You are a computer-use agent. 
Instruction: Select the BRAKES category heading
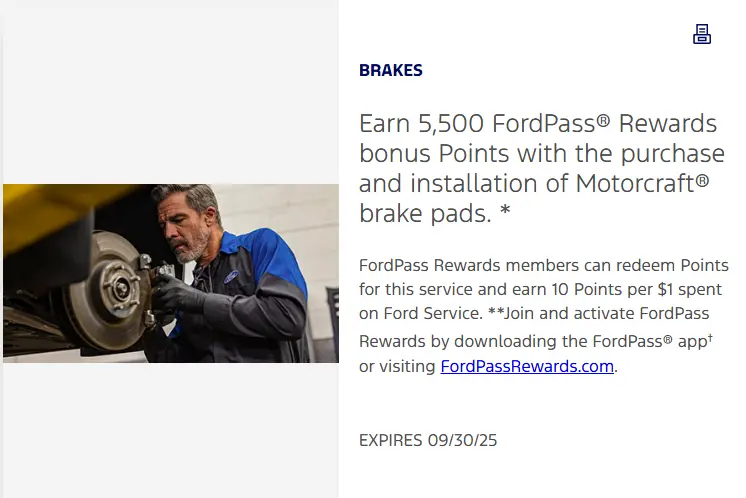click(x=391, y=70)
